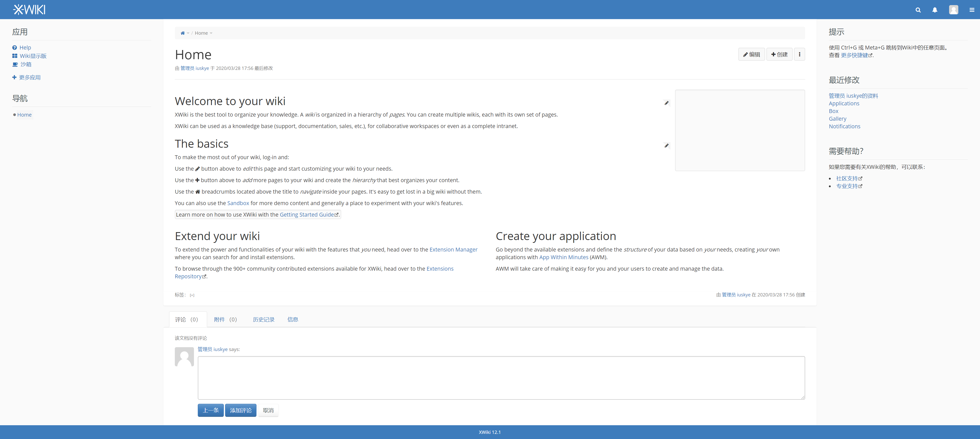Select Home in the navigation tree
Screen dimensions: 980x439
coord(24,115)
